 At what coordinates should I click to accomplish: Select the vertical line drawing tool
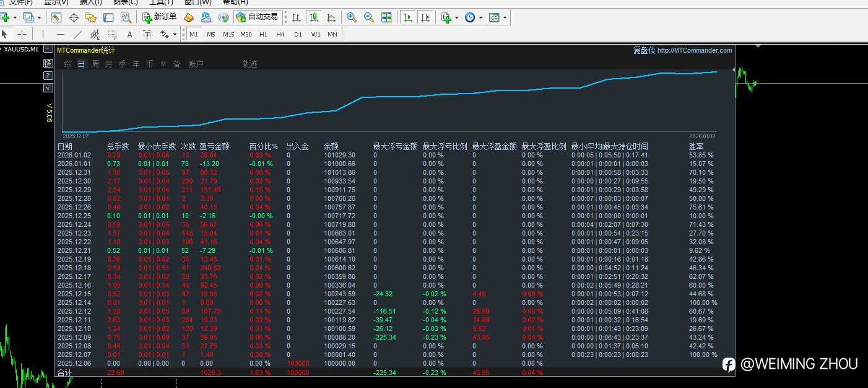pos(43,34)
